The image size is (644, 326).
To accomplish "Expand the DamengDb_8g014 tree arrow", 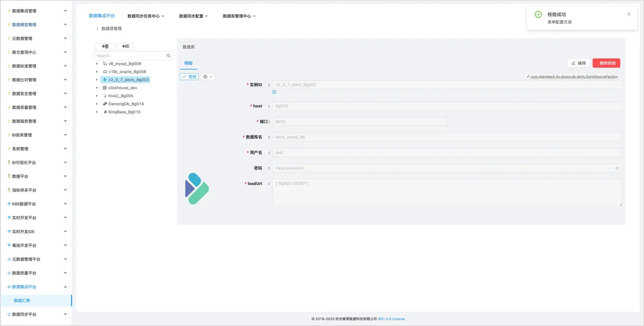I will pos(97,104).
